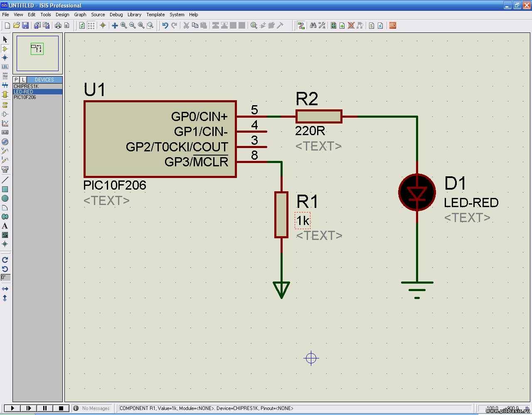Select the Selection Mode arrow tool
This screenshot has width=532, height=415.
click(x=5, y=40)
